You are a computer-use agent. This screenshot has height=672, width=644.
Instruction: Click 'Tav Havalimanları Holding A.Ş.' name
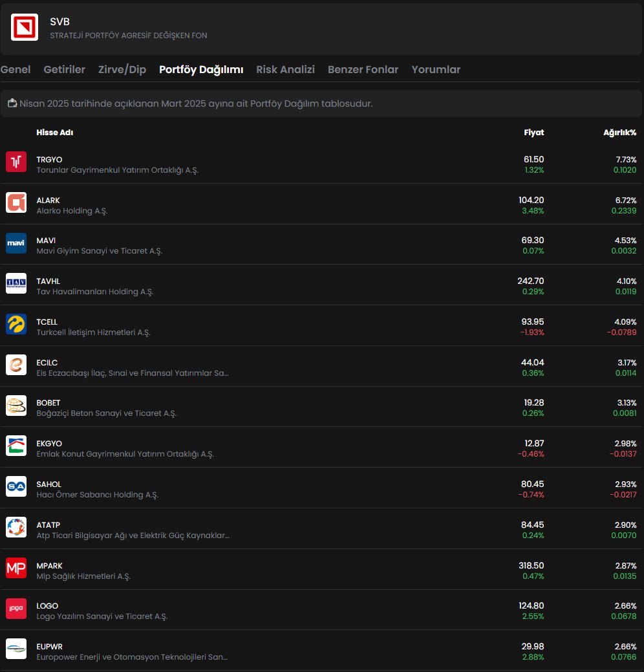(94, 292)
